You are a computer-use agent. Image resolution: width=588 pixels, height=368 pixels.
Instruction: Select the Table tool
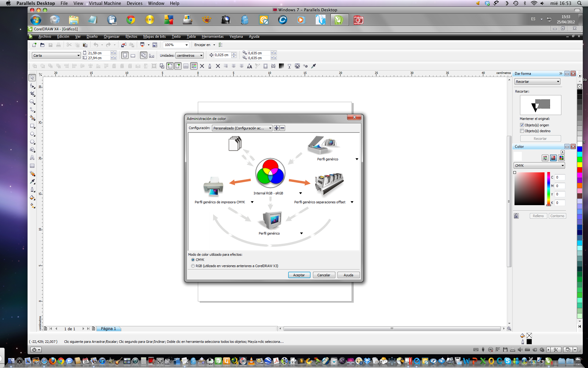tap(32, 166)
